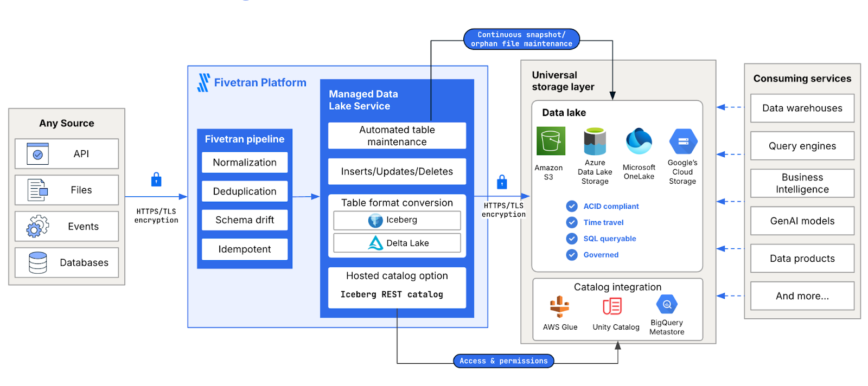Click the SQL queryable checkmark
This screenshot has width=868, height=386.
click(572, 239)
